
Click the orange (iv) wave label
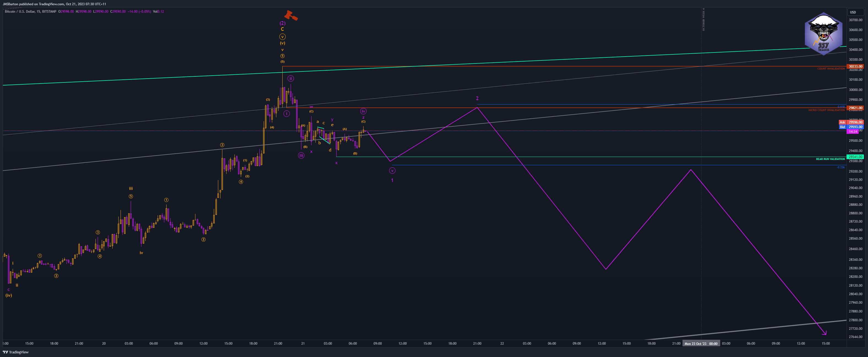pos(9,295)
